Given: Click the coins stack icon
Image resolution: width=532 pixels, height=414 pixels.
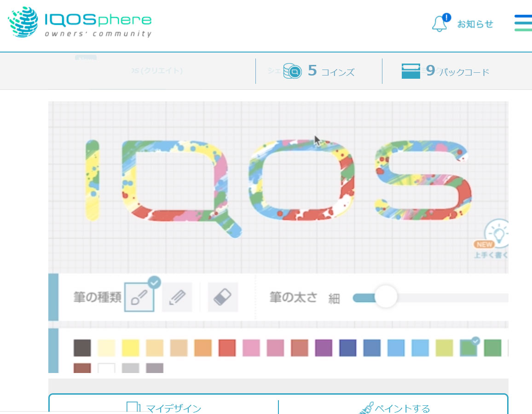Looking at the screenshot, I should pos(292,71).
